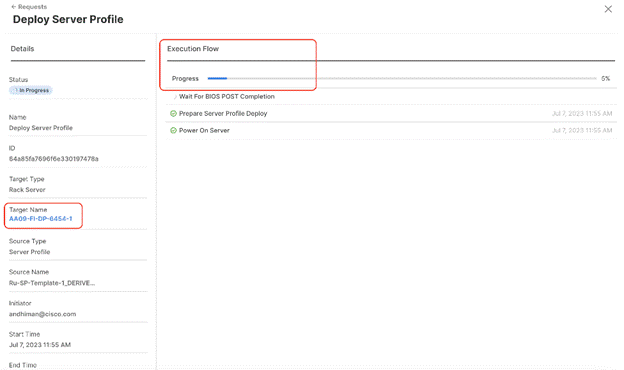The height and width of the screenshot is (370, 624).
Task: Click initiator andhiman@cisco.com
Action: pos(42,314)
